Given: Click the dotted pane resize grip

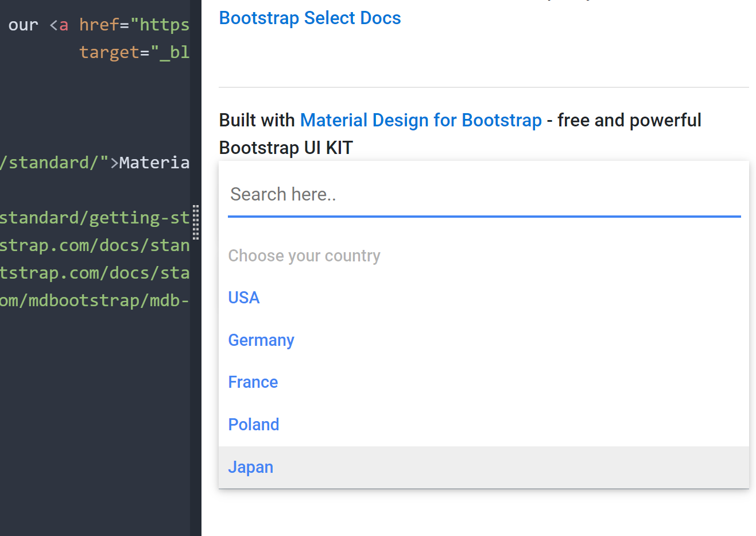Looking at the screenshot, I should (x=195, y=223).
